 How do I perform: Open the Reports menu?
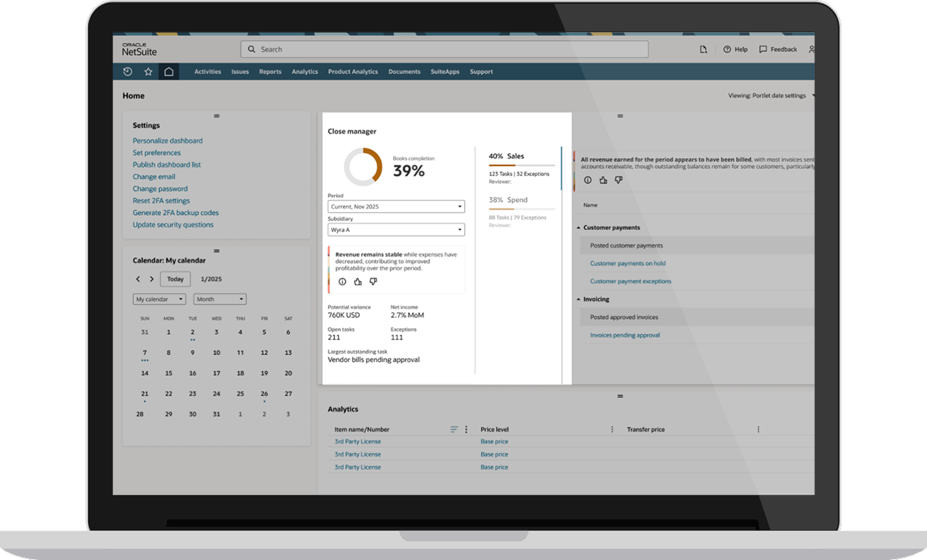(270, 72)
